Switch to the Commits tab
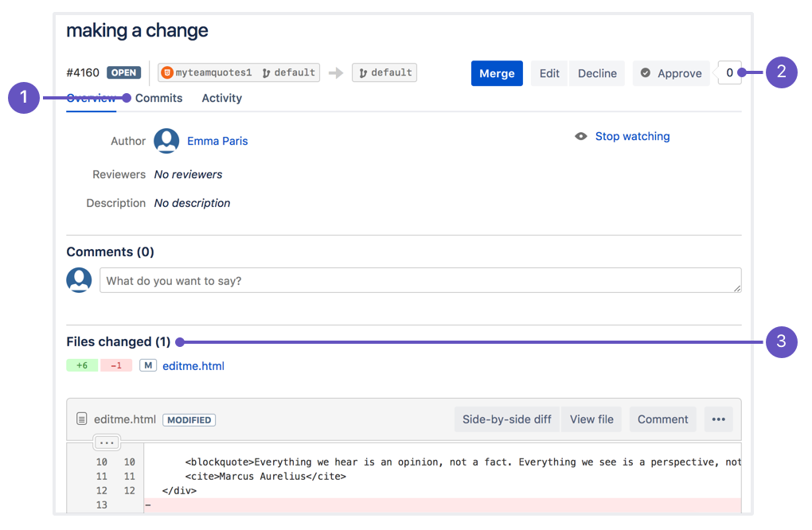This screenshot has width=812, height=530. pyautogui.click(x=158, y=98)
